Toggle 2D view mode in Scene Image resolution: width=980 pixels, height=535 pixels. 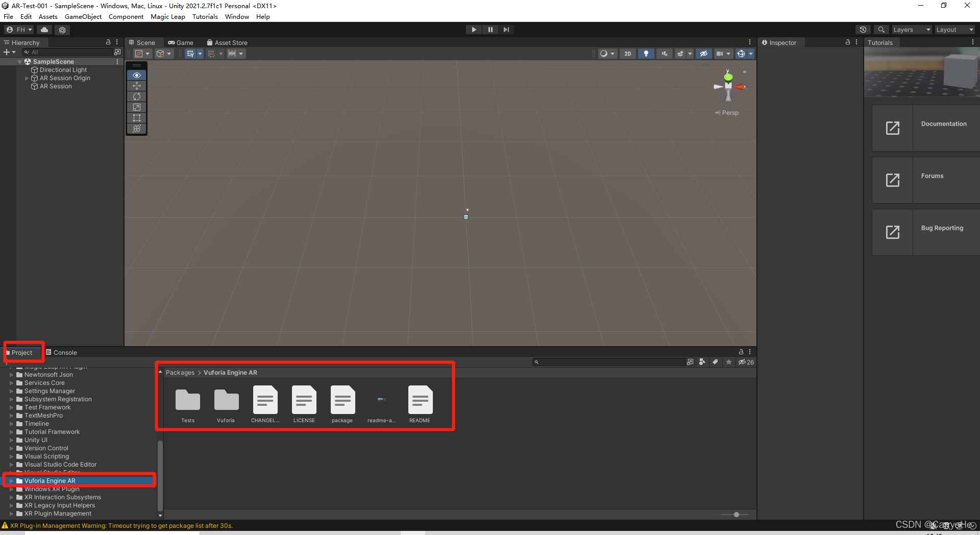[628, 54]
